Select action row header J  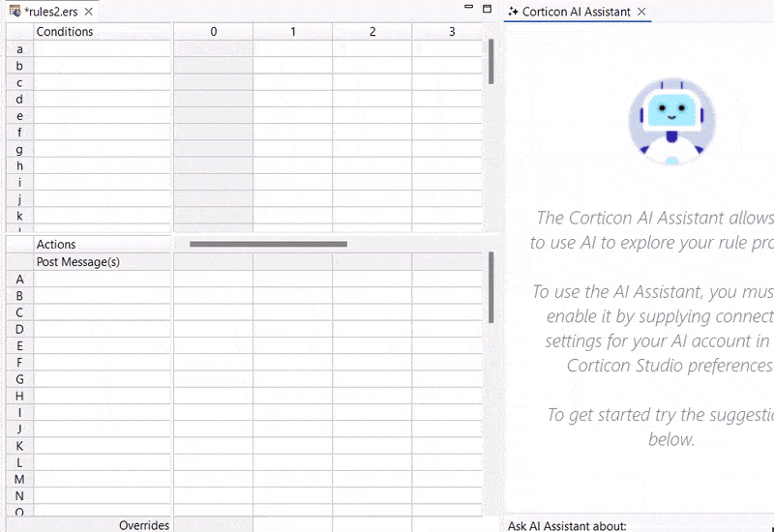pos(19,429)
